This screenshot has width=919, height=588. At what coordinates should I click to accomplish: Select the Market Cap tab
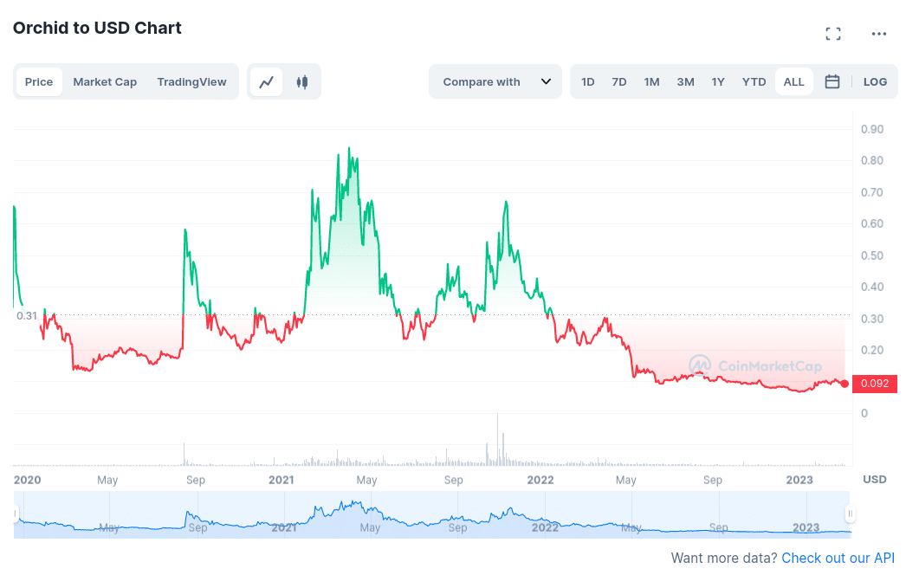tap(105, 82)
